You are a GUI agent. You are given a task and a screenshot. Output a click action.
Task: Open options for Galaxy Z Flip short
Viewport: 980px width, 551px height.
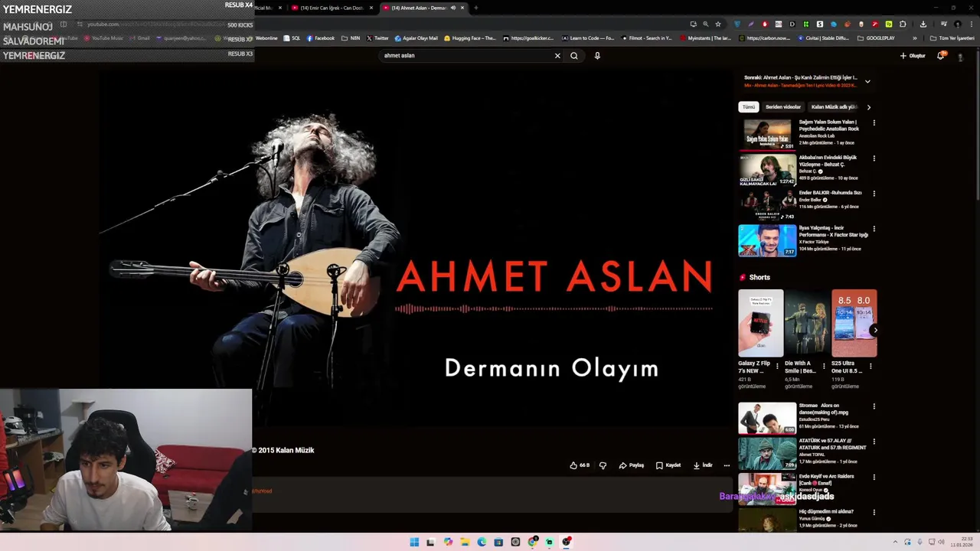click(x=777, y=366)
